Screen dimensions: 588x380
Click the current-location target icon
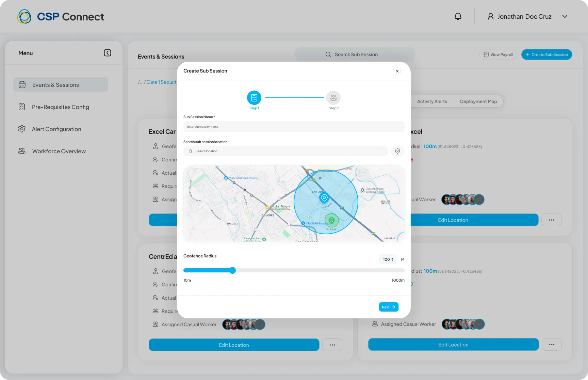pyautogui.click(x=397, y=151)
